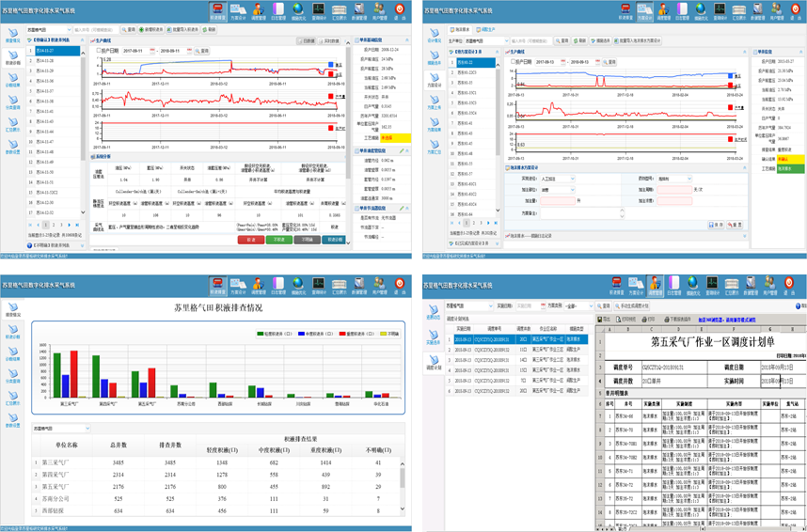The width and height of the screenshot is (807, 532).
Task: Open 诊断结果 sidebar item in the bar-chart 排查情况 window
Action: (x=13, y=353)
